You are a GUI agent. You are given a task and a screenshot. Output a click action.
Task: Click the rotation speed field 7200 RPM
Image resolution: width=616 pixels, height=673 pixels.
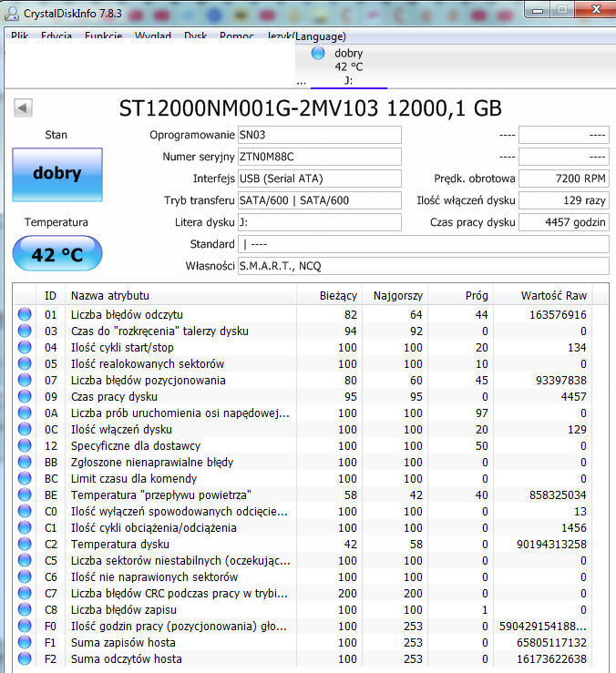coord(564,178)
